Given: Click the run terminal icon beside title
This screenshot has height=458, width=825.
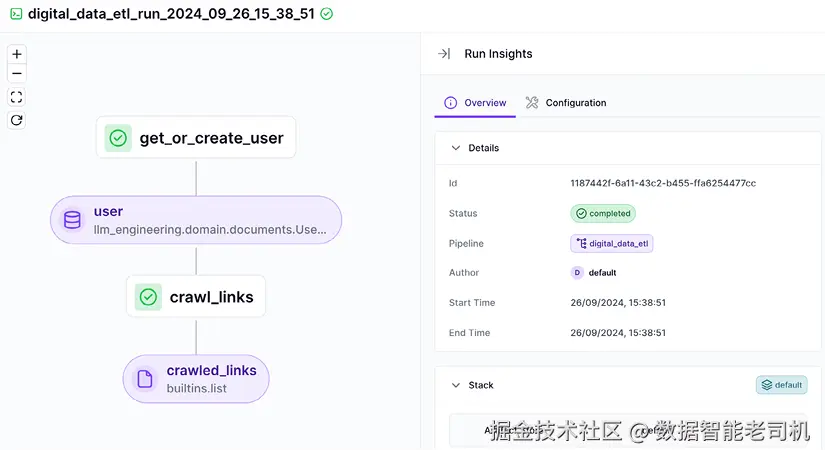Looking at the screenshot, I should point(16,14).
